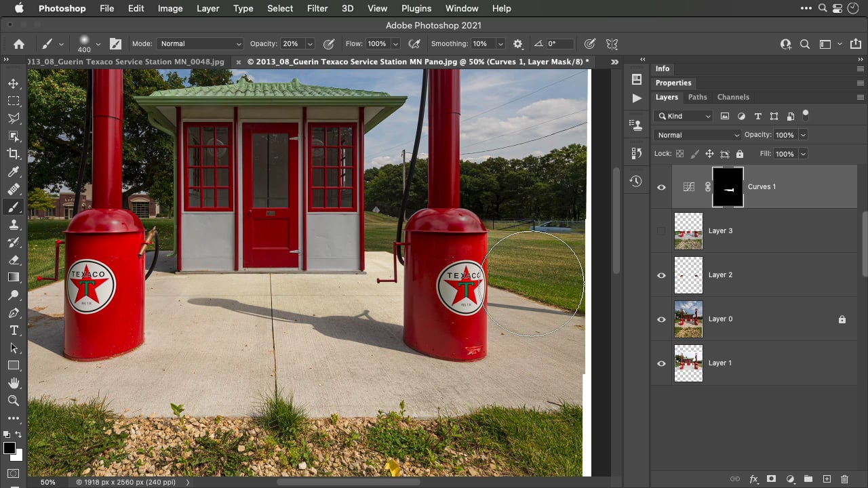Select the Hand tool
The image size is (868, 488).
13,384
